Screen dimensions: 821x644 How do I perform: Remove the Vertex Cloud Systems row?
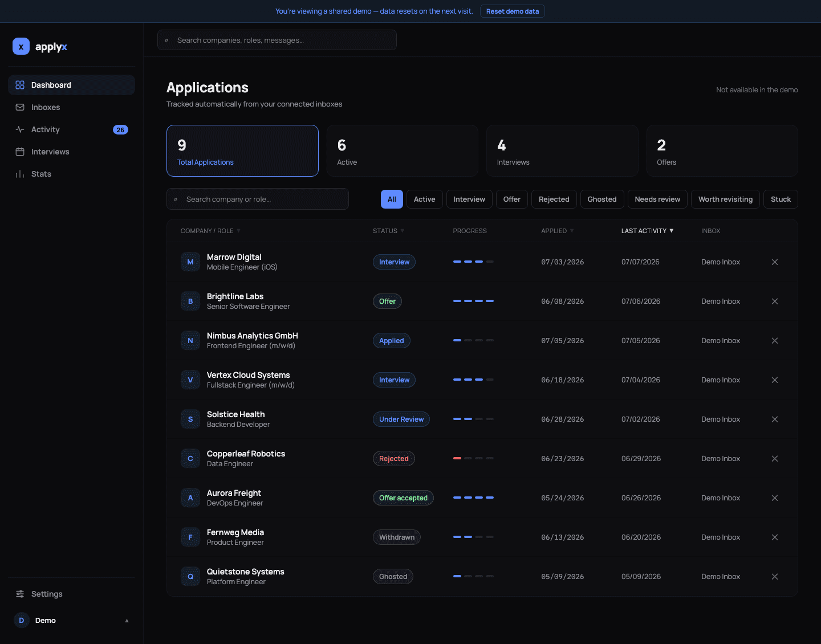(x=775, y=380)
